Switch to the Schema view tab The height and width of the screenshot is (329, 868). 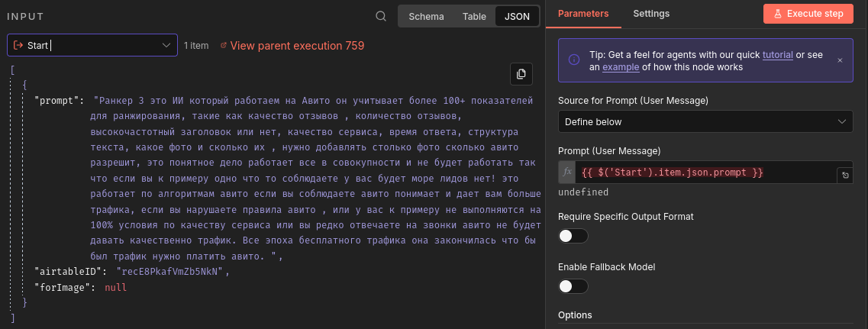426,16
